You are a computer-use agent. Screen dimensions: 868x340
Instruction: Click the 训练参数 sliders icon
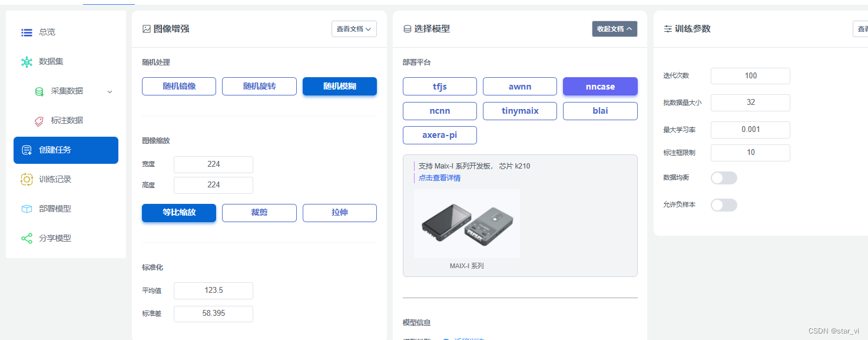click(668, 29)
